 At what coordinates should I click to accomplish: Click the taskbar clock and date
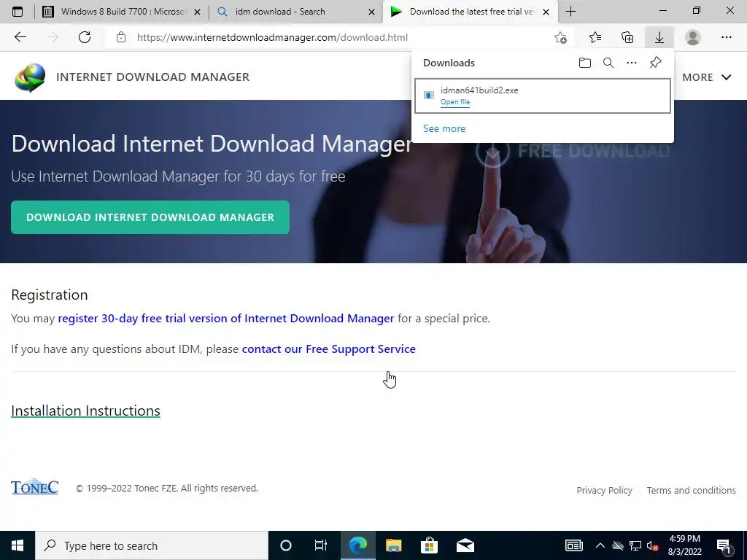[684, 545]
